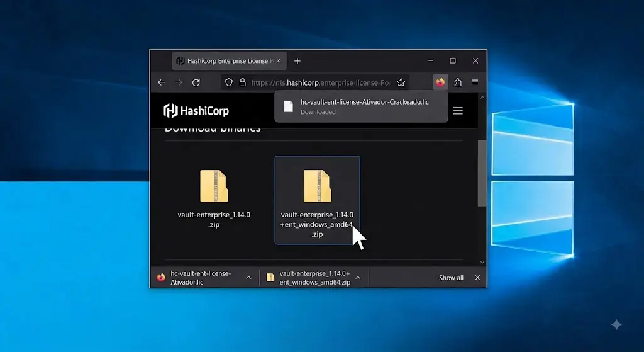The image size is (644, 352).
Task: Click the scrollbar up arrow
Action: tap(482, 98)
